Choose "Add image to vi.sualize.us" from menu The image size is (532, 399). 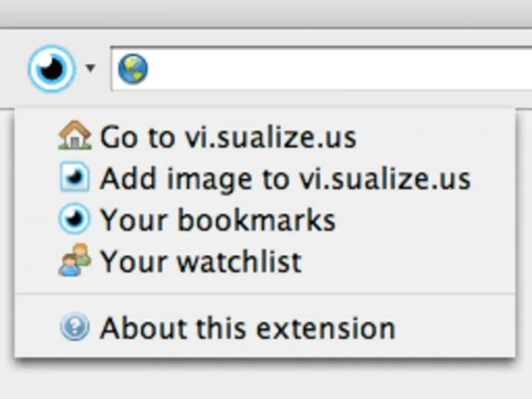pyautogui.click(x=285, y=179)
